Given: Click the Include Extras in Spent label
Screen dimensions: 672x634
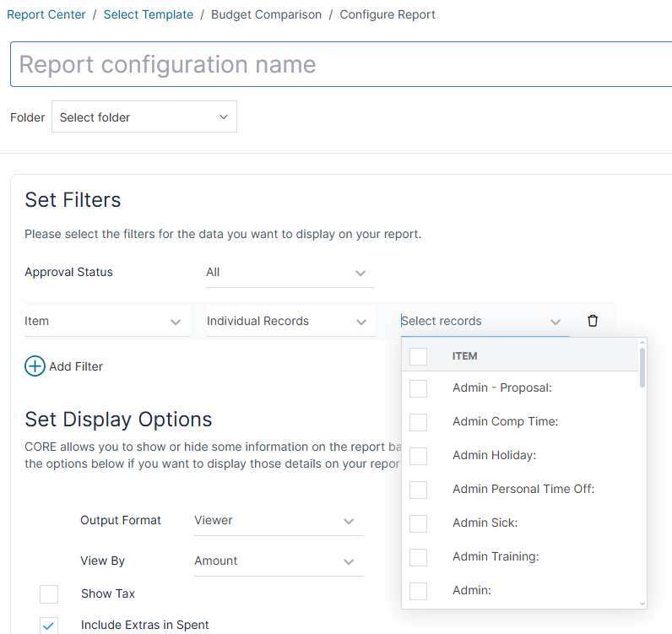Looking at the screenshot, I should (x=145, y=625).
